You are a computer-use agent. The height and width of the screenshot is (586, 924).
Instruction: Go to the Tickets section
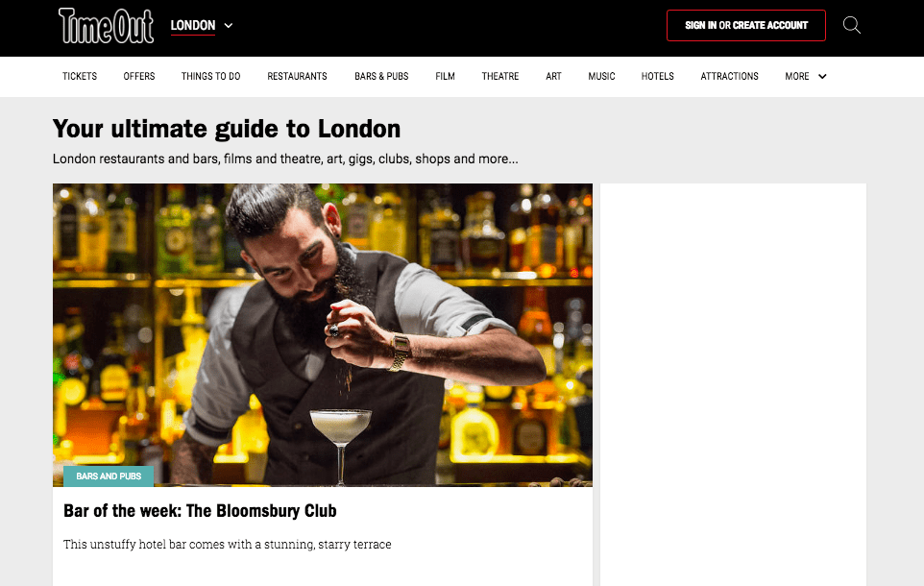click(x=80, y=76)
